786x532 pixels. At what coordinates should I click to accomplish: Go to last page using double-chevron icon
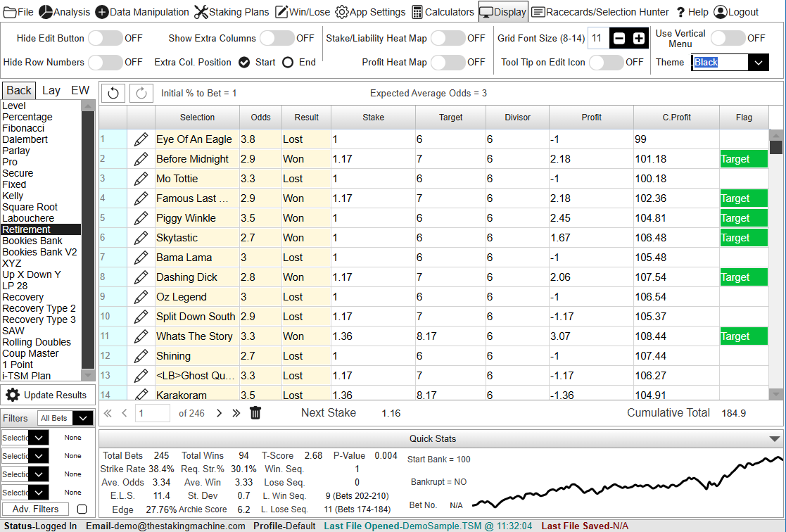(236, 413)
